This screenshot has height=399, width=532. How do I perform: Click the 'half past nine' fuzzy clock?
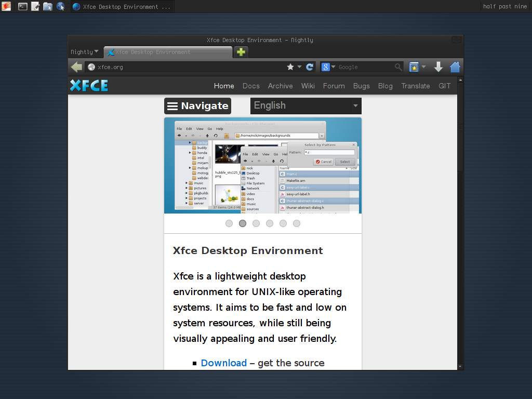[505, 6]
